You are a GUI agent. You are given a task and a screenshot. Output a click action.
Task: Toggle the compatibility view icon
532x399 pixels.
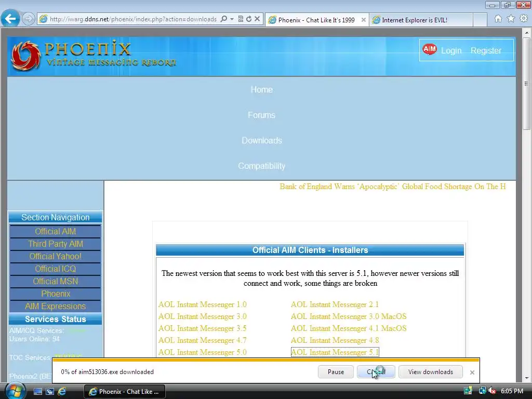coord(241,19)
